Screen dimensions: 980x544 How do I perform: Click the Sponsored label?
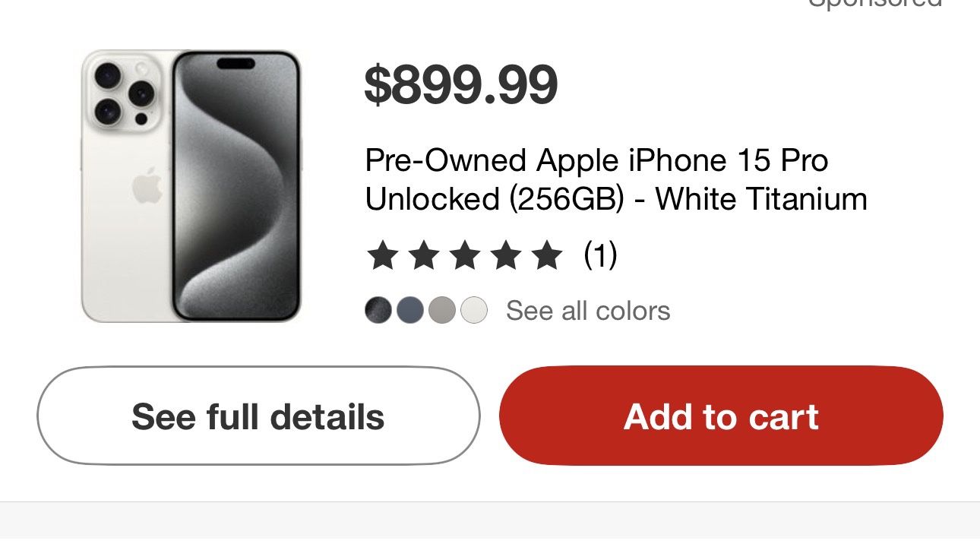(874, 4)
